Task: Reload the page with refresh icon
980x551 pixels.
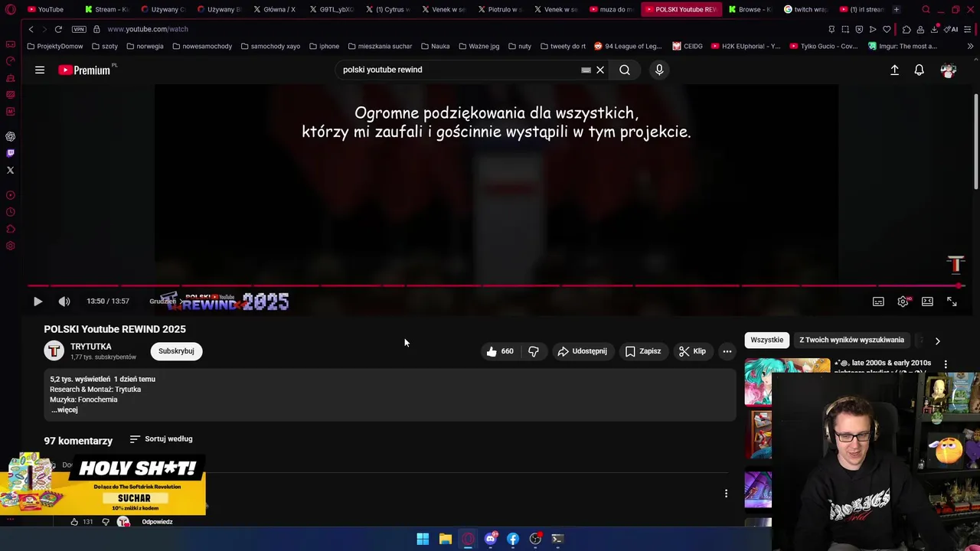Action: pyautogui.click(x=58, y=29)
